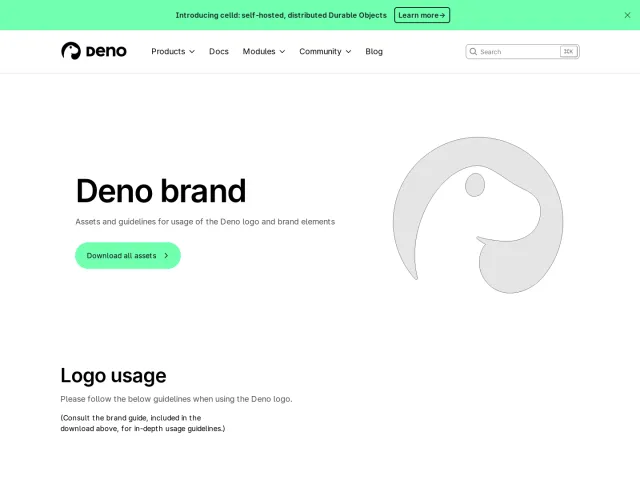Image resolution: width=640 pixels, height=480 pixels.
Task: Click Download all assets button
Action: click(128, 256)
